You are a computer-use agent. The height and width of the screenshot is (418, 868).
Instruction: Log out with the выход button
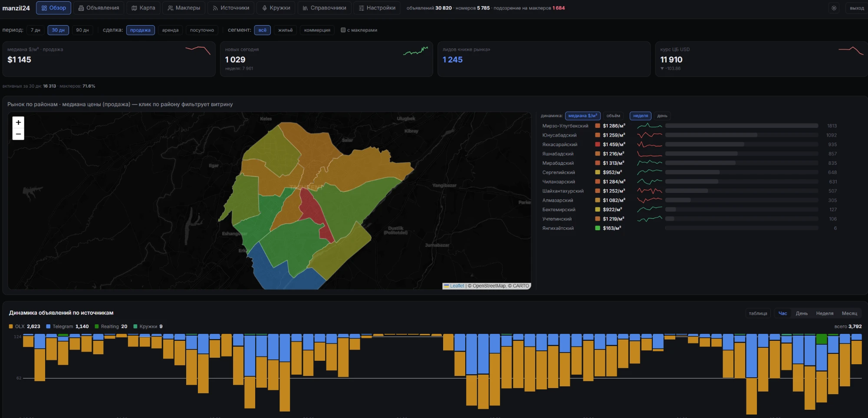[x=857, y=8]
